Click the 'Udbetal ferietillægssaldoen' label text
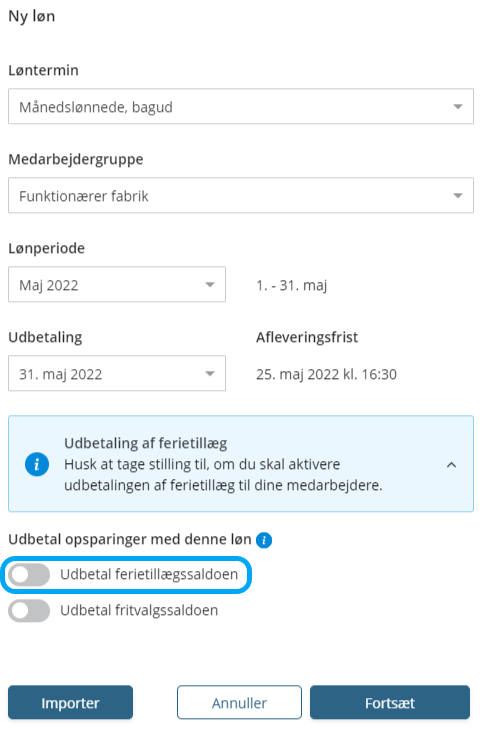 149,575
